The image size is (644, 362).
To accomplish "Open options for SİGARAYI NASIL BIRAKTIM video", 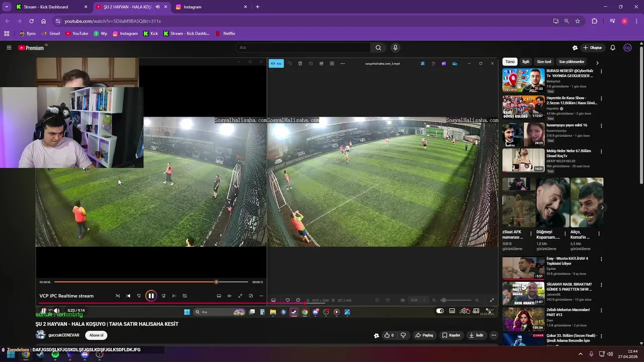I will click(x=601, y=285).
